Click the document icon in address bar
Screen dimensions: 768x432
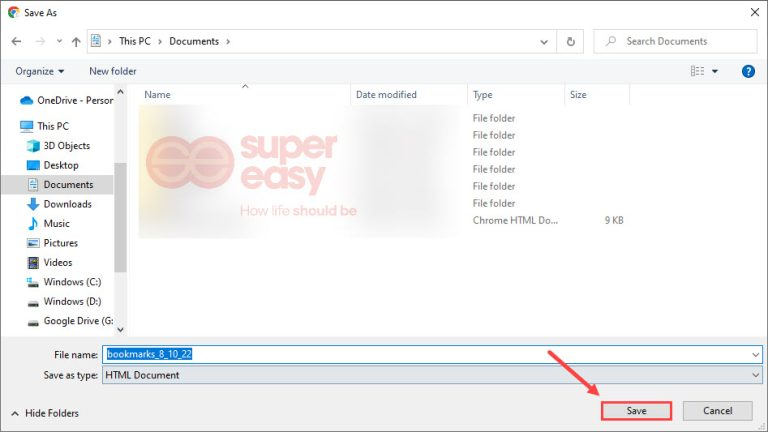click(96, 41)
